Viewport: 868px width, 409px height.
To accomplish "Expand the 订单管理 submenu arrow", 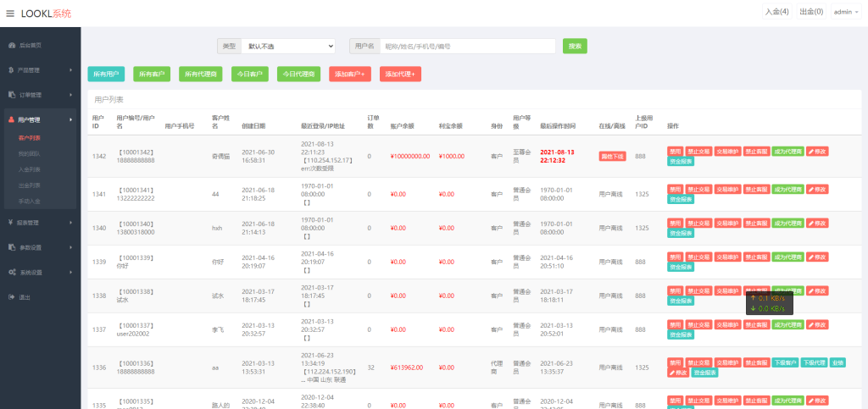I will click(x=70, y=95).
